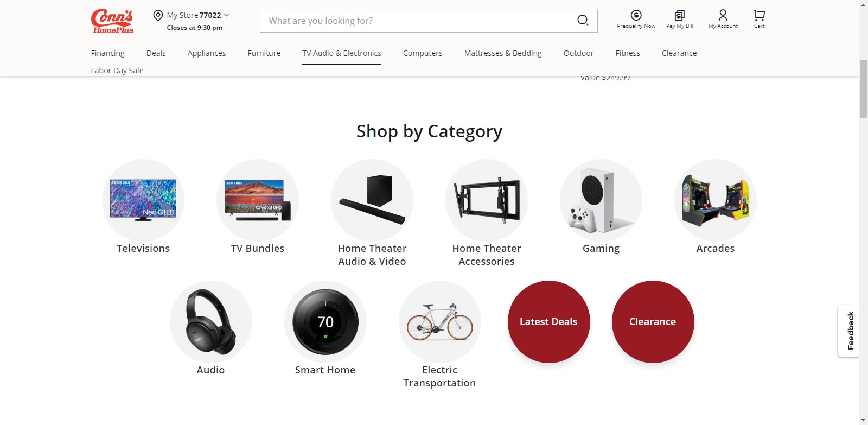Click the search magnifier icon
The height and width of the screenshot is (425, 868).
pyautogui.click(x=583, y=21)
